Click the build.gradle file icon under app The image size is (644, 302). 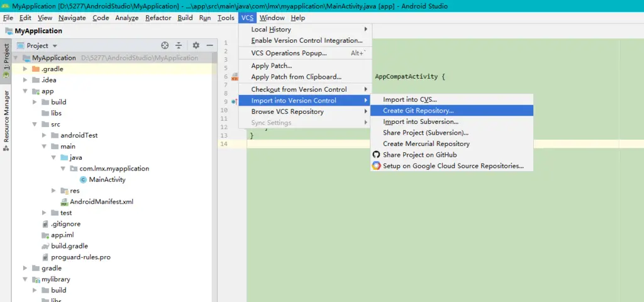click(45, 246)
